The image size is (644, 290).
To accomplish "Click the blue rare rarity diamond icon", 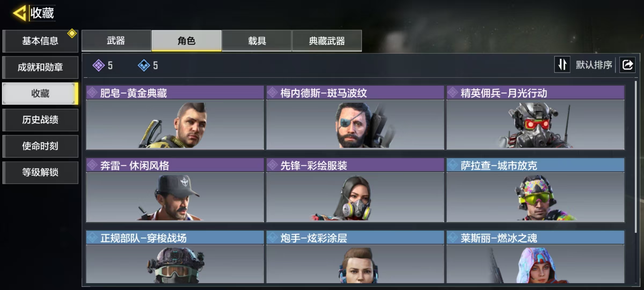I will click(144, 65).
